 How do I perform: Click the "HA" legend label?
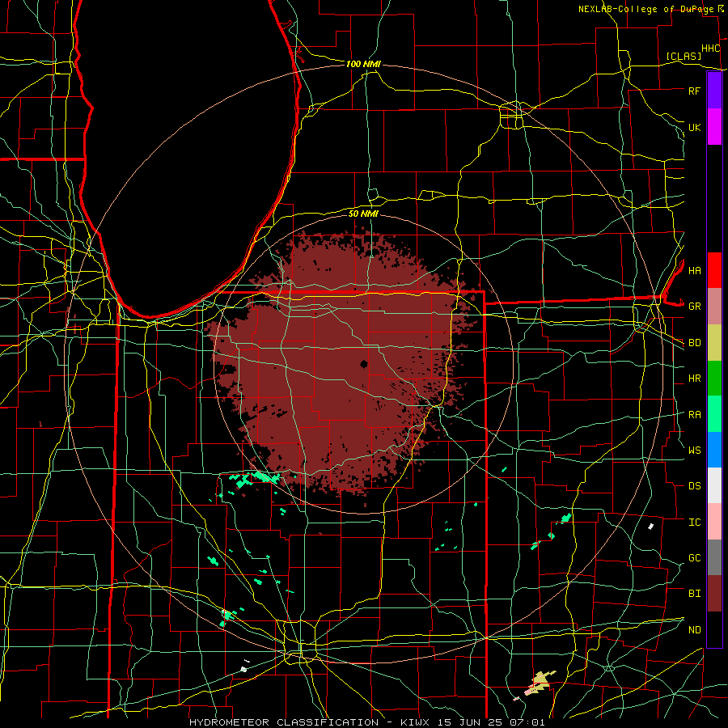(x=694, y=270)
